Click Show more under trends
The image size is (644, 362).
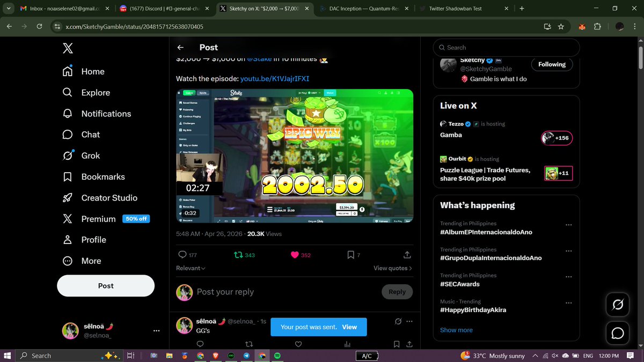[x=456, y=330]
